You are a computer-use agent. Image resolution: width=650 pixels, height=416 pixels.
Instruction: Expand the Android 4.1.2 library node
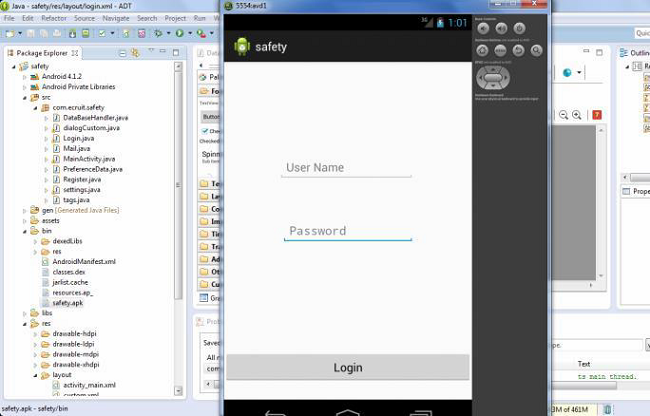pyautogui.click(x=24, y=76)
